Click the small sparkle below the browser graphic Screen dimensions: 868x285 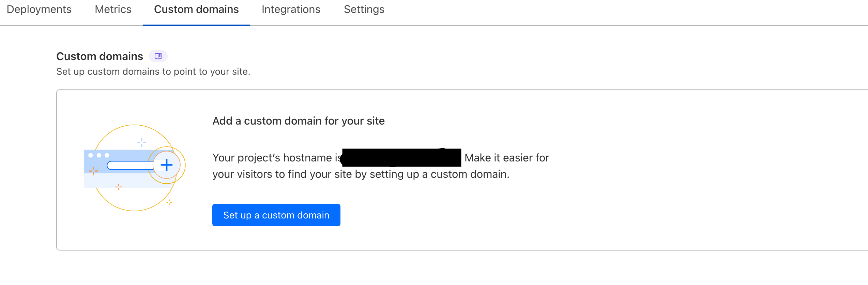point(118,187)
